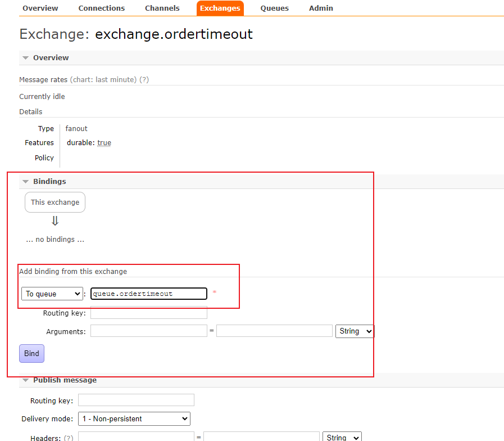Click the Headers help (?) icon

coord(69,438)
